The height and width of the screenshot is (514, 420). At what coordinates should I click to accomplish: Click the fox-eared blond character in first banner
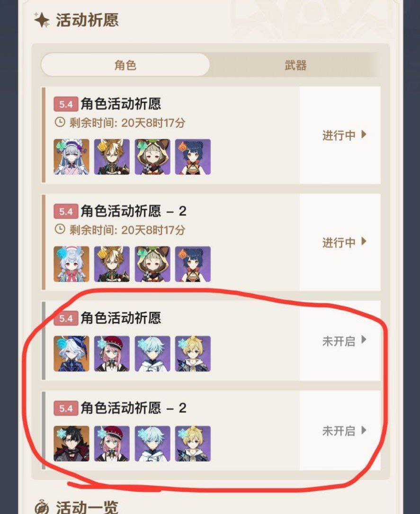(x=112, y=157)
